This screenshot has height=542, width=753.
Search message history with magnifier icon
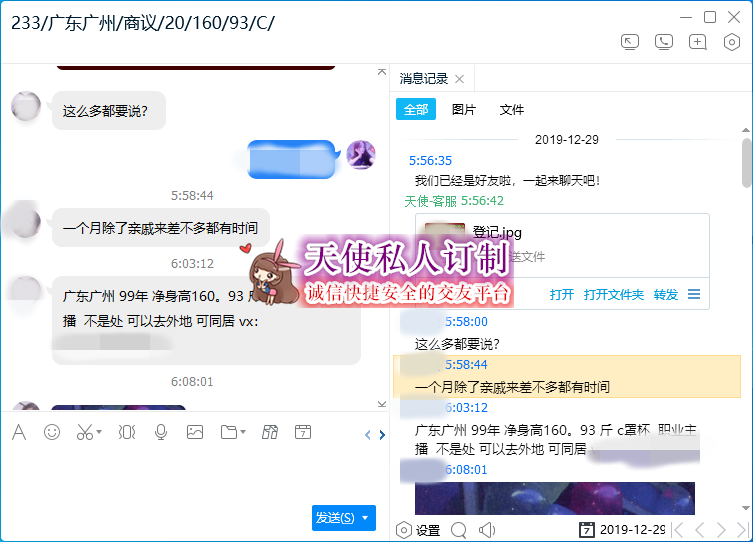459,530
